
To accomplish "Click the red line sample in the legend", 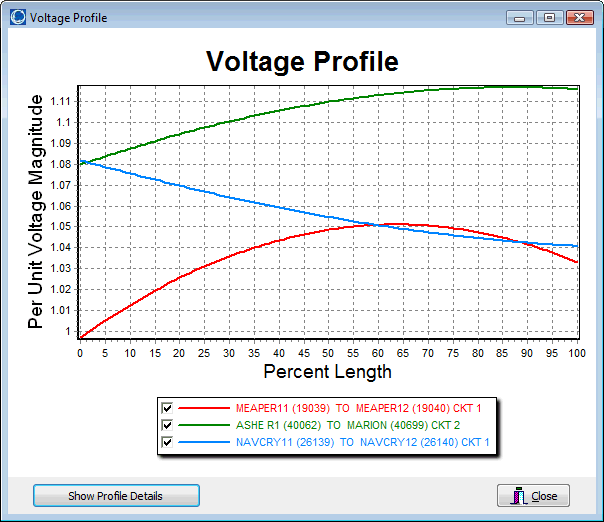I will pyautogui.click(x=204, y=408).
